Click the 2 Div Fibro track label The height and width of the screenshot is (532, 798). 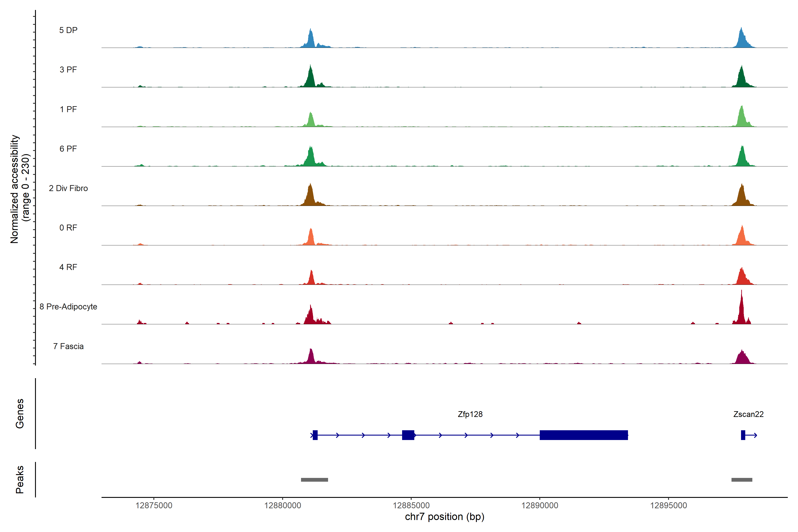[x=68, y=188]
